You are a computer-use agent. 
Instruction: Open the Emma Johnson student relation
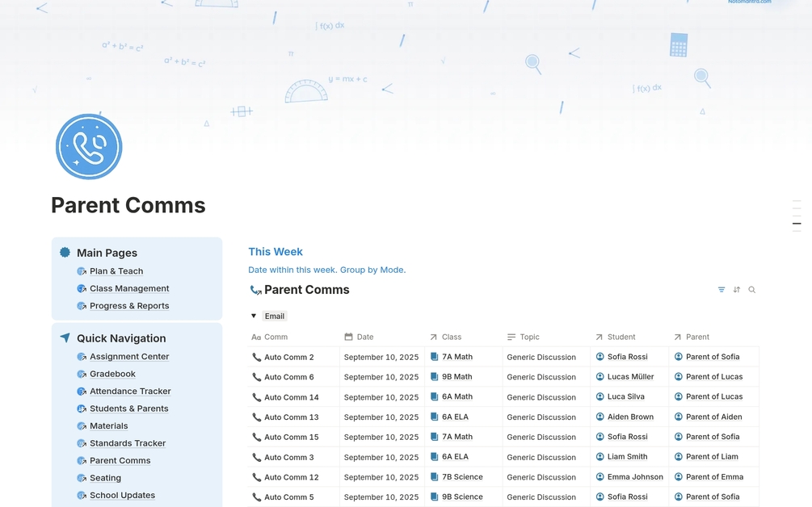click(635, 477)
